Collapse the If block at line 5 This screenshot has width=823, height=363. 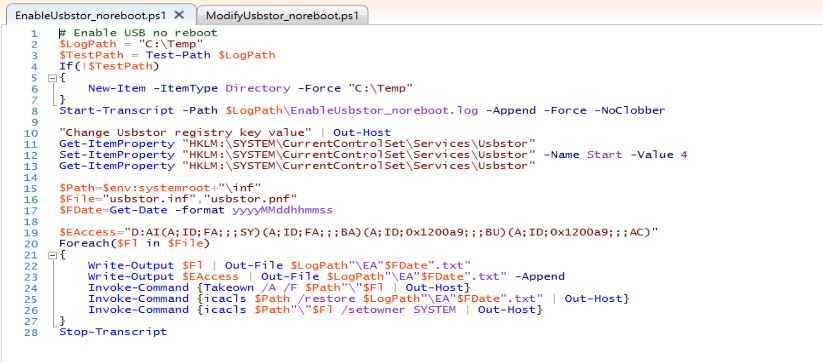tap(51, 78)
